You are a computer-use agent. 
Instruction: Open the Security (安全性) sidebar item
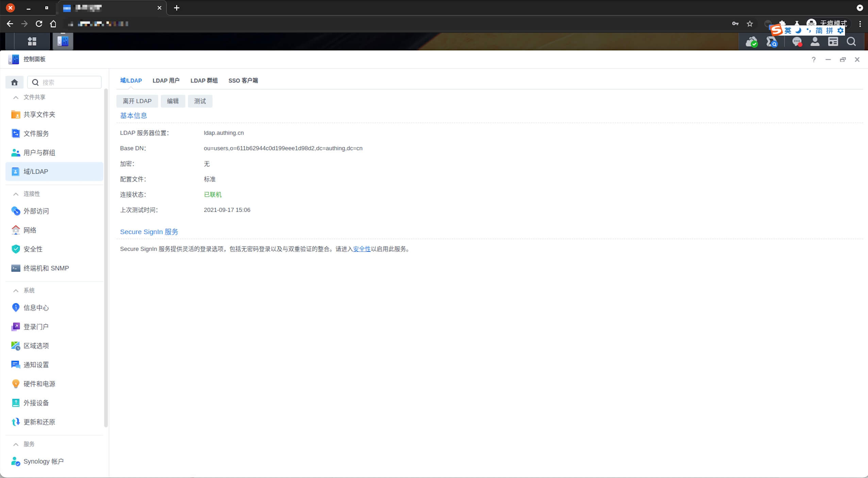coord(54,249)
